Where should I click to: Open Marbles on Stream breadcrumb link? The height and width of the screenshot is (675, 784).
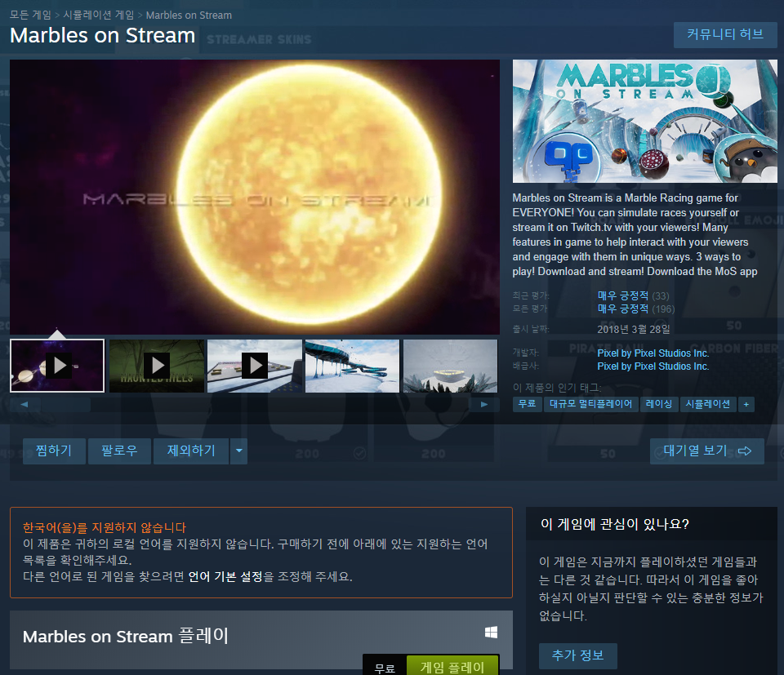point(189,15)
